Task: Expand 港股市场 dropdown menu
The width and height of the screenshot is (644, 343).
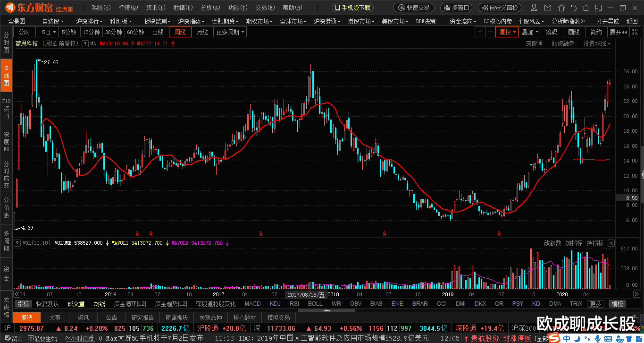Action: click(361, 21)
